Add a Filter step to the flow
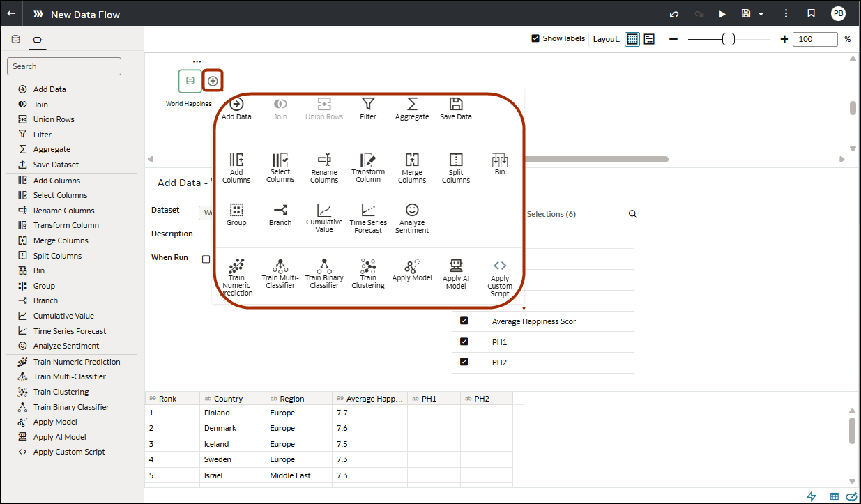 click(x=368, y=108)
